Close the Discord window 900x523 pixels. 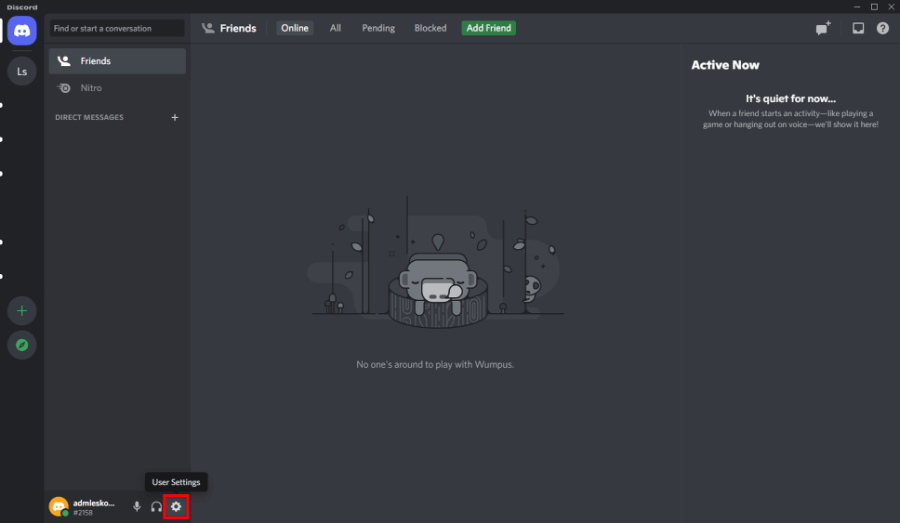tap(891, 7)
